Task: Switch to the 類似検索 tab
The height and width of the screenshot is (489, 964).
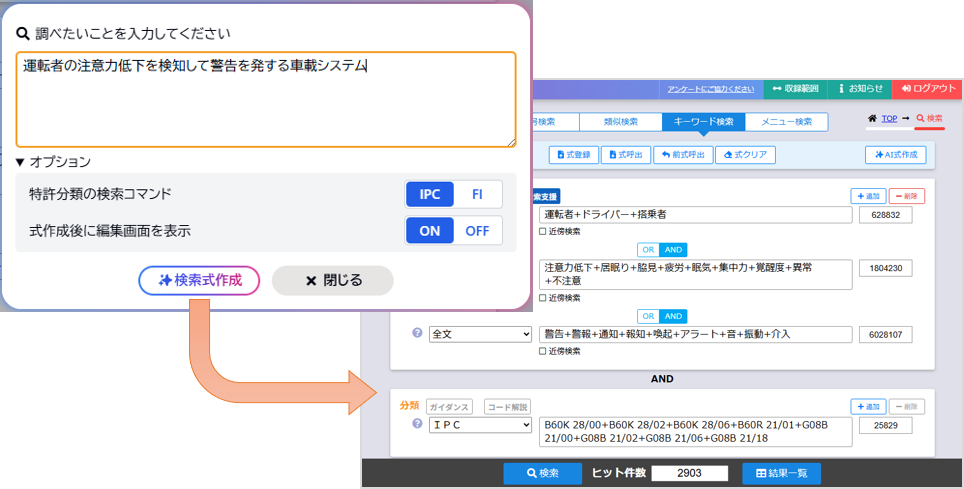Action: pyautogui.click(x=621, y=122)
